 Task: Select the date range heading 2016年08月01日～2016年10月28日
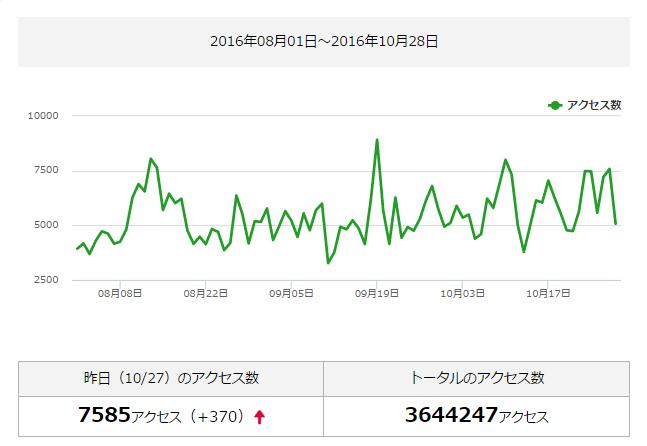click(x=324, y=41)
